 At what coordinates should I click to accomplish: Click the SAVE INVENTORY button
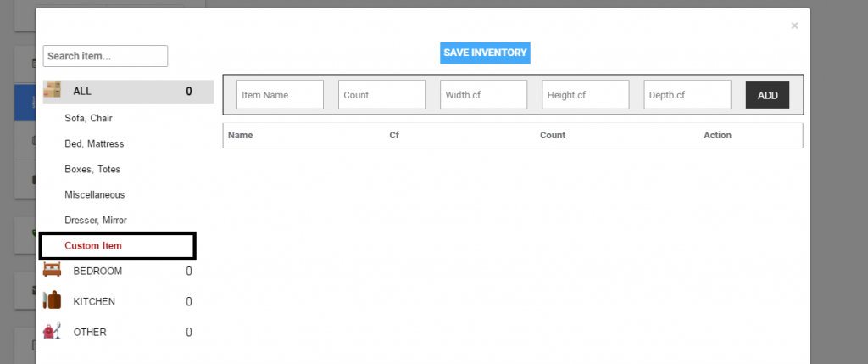point(485,53)
